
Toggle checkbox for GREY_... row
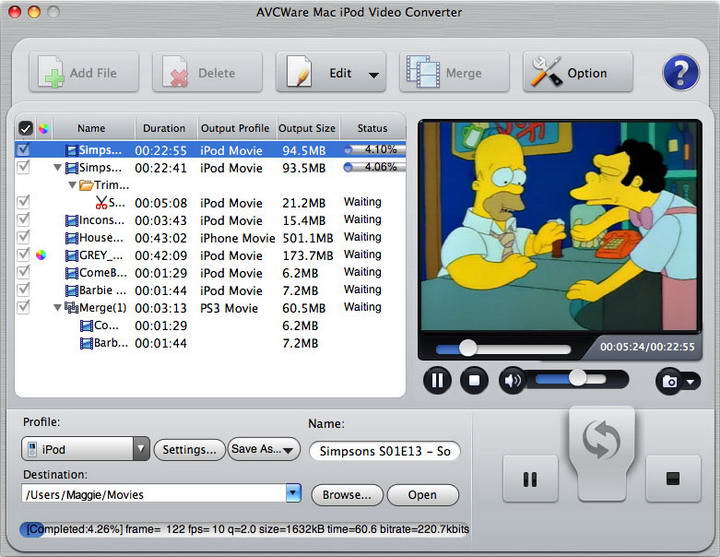pos(23,254)
